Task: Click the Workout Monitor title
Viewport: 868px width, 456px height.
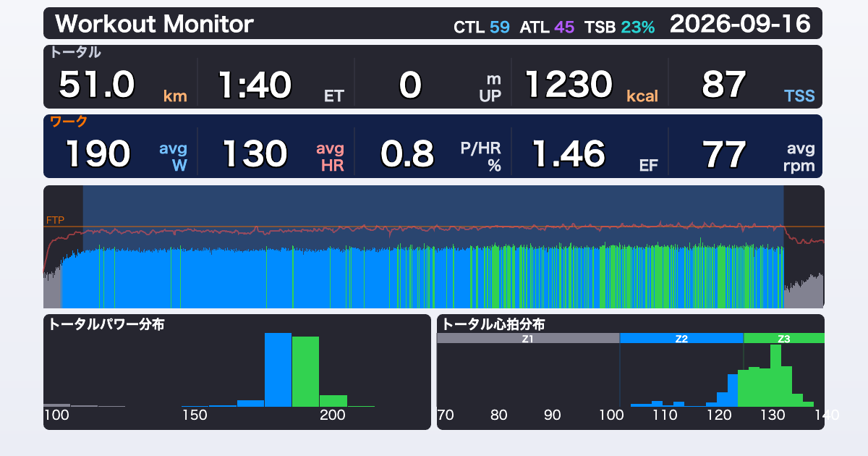Action: [x=154, y=25]
